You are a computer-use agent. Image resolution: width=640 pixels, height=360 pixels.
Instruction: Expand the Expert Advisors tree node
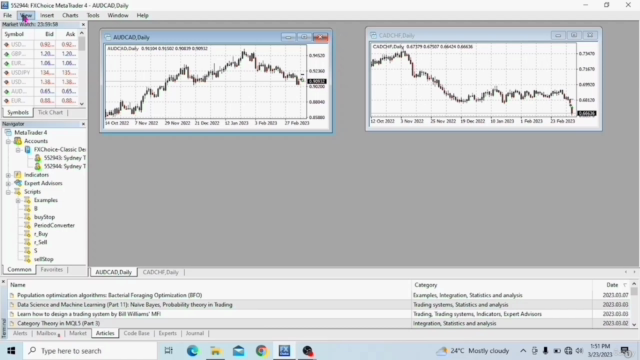click(8, 184)
